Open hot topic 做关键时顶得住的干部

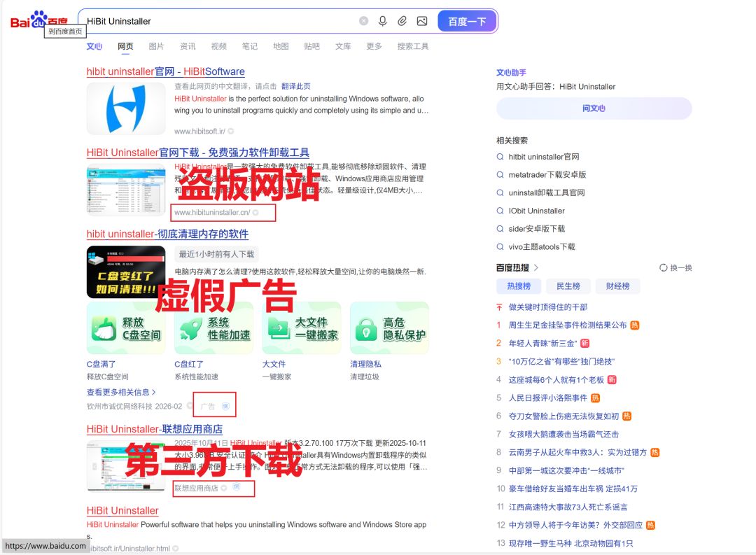(x=547, y=307)
